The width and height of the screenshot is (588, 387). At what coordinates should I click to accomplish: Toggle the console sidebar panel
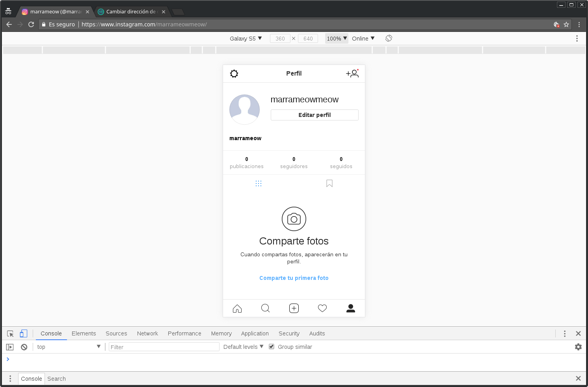tap(10, 347)
